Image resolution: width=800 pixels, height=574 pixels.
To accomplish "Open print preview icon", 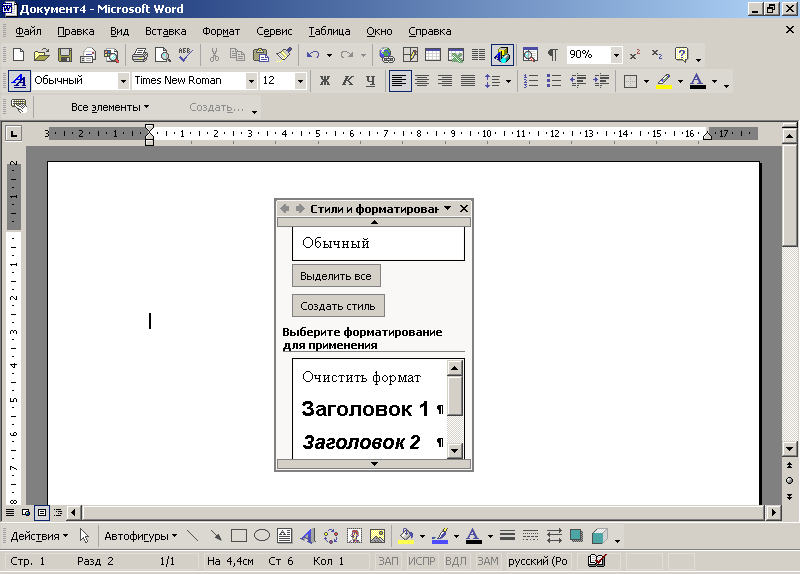I will coord(163,55).
